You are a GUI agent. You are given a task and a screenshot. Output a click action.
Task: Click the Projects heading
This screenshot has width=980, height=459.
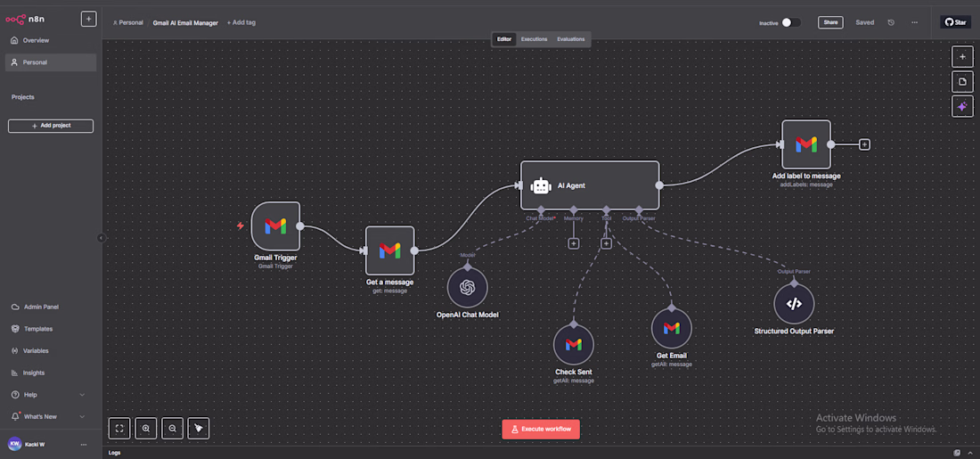23,97
